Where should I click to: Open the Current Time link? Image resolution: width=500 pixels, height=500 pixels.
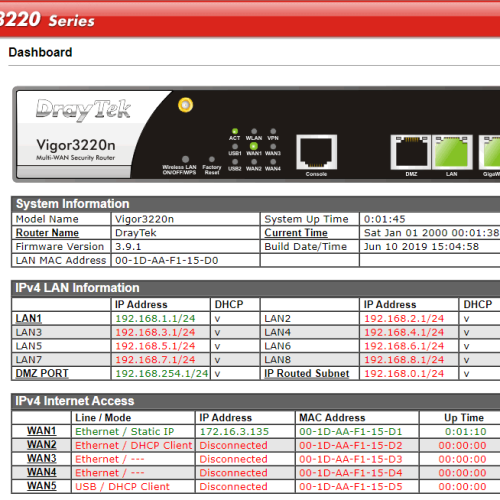[x=296, y=233]
